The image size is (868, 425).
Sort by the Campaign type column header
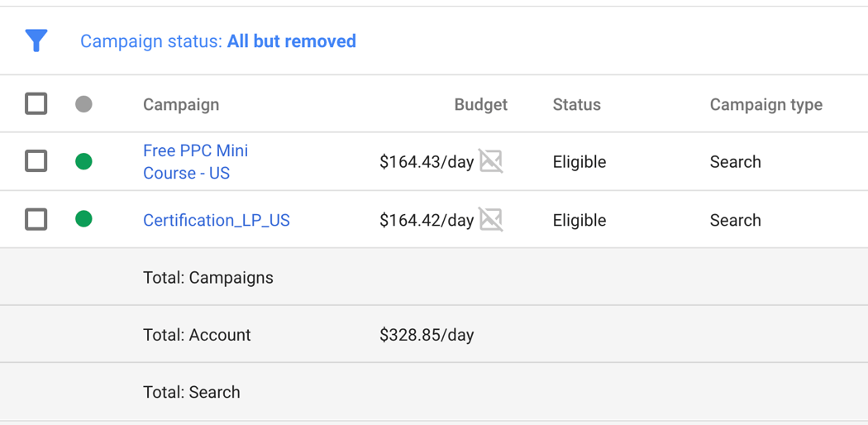click(766, 104)
